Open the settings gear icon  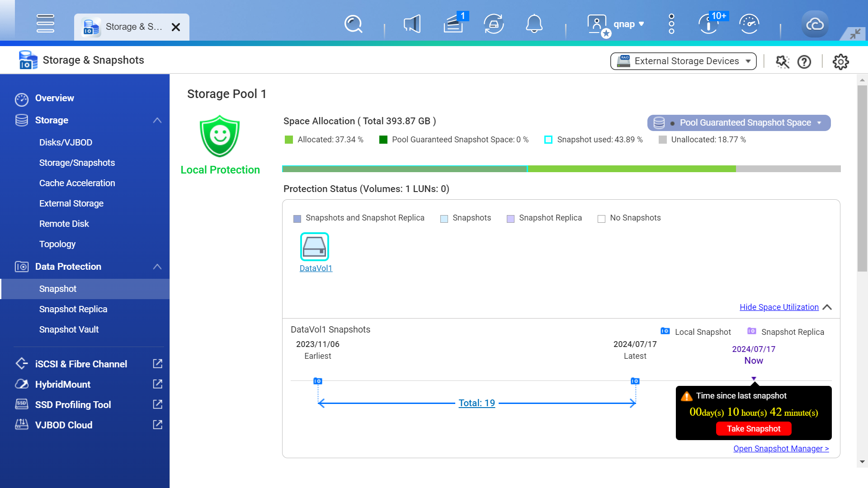click(x=841, y=62)
